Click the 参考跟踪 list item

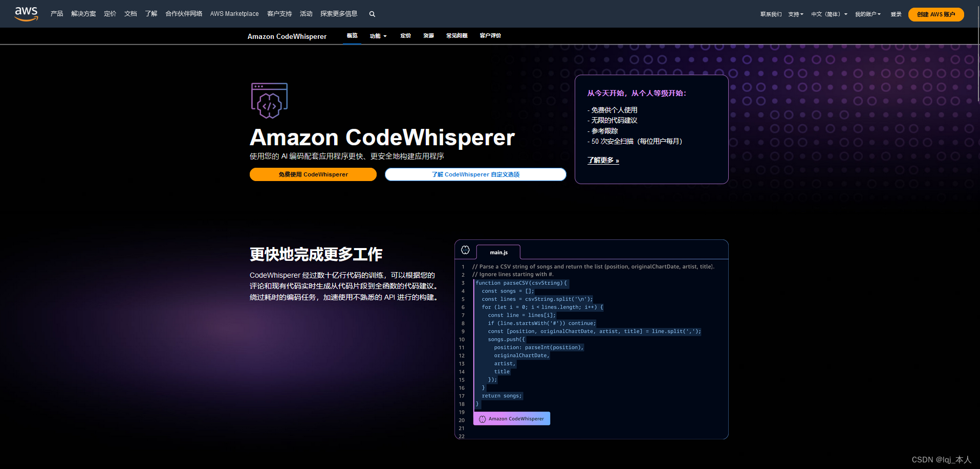(603, 131)
